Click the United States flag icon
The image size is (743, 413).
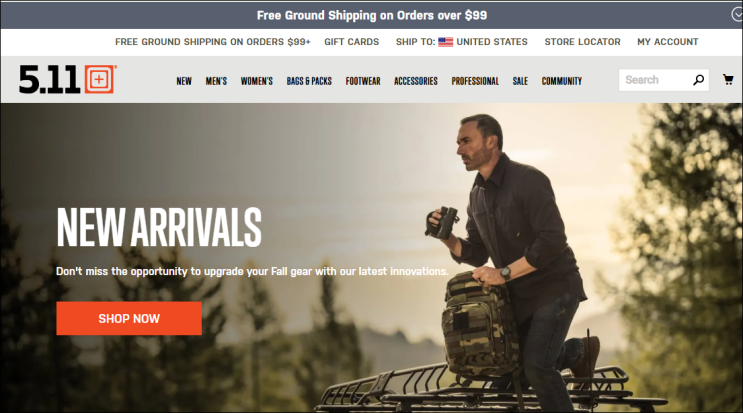coord(445,42)
